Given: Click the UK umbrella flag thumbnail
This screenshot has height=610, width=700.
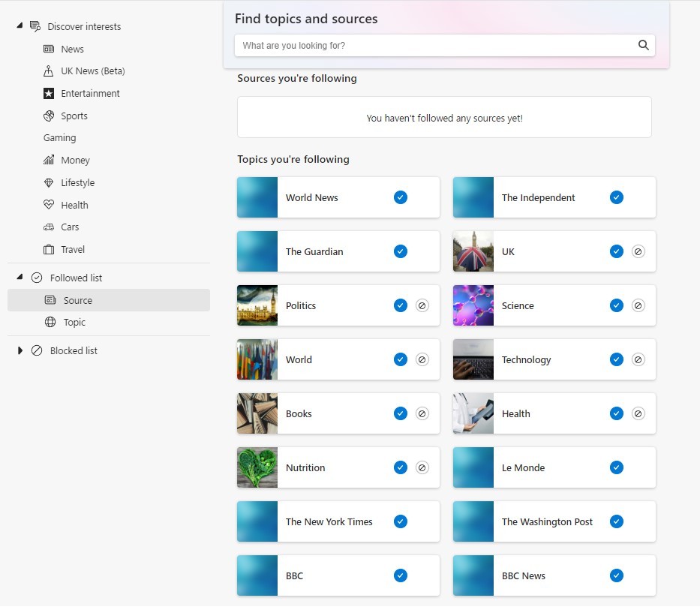Looking at the screenshot, I should pos(473,251).
